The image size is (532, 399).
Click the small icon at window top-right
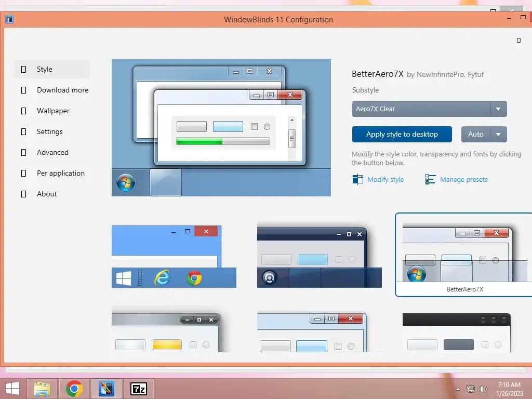click(x=518, y=41)
